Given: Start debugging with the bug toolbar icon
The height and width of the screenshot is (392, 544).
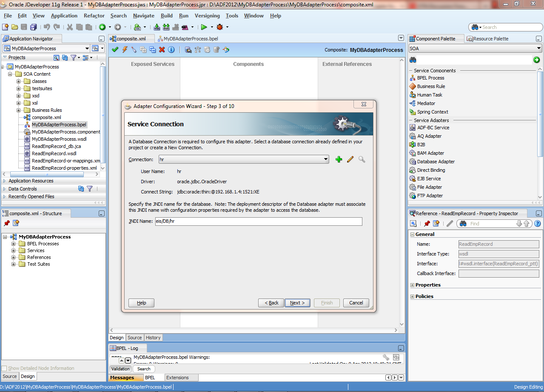Looking at the screenshot, I should pos(220,27).
